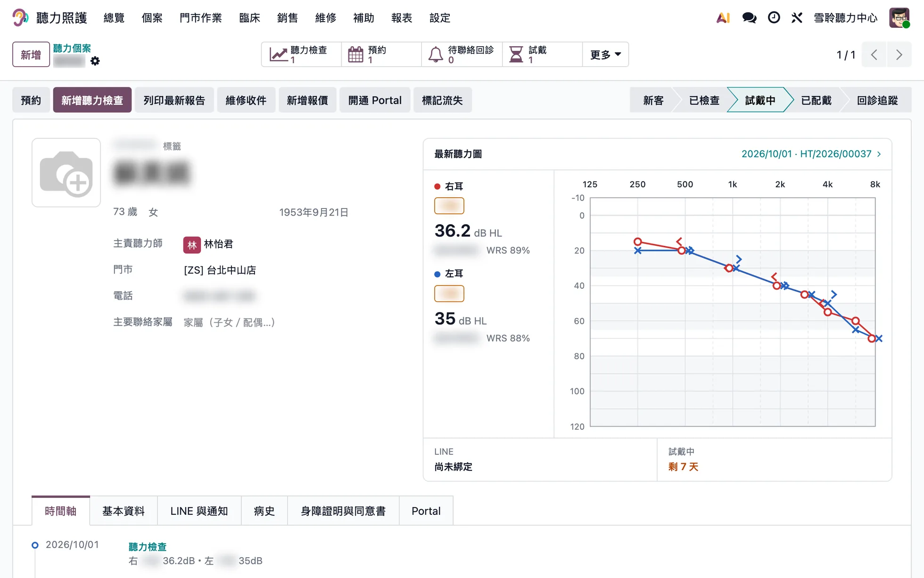
Task: Open 聽力檢查 timeline entry link
Action: (148, 547)
